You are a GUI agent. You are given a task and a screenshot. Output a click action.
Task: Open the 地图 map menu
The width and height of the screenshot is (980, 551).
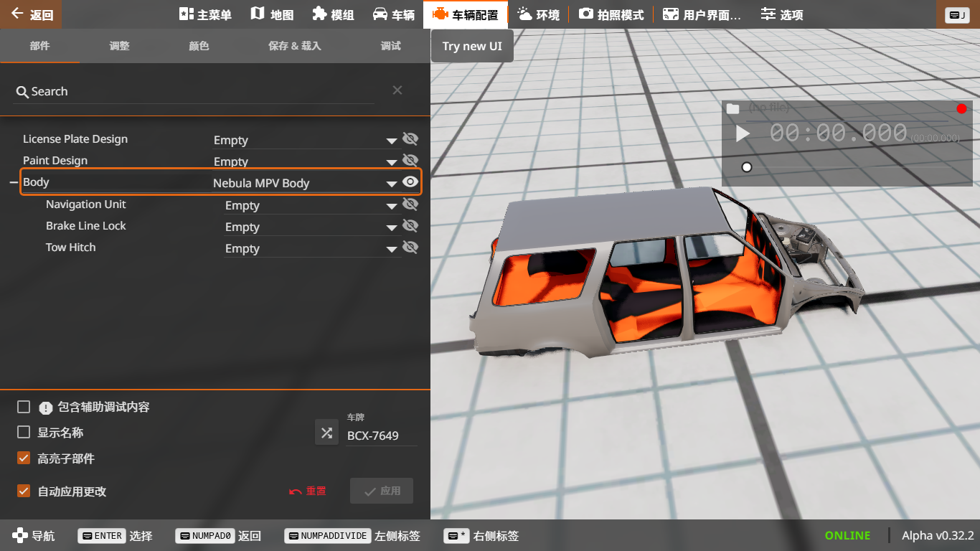point(272,14)
